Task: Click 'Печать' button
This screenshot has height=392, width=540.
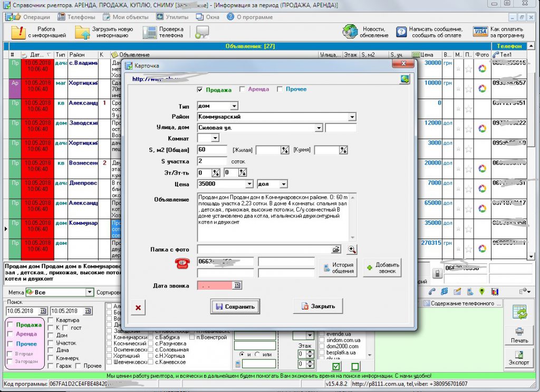Action: coord(519,336)
